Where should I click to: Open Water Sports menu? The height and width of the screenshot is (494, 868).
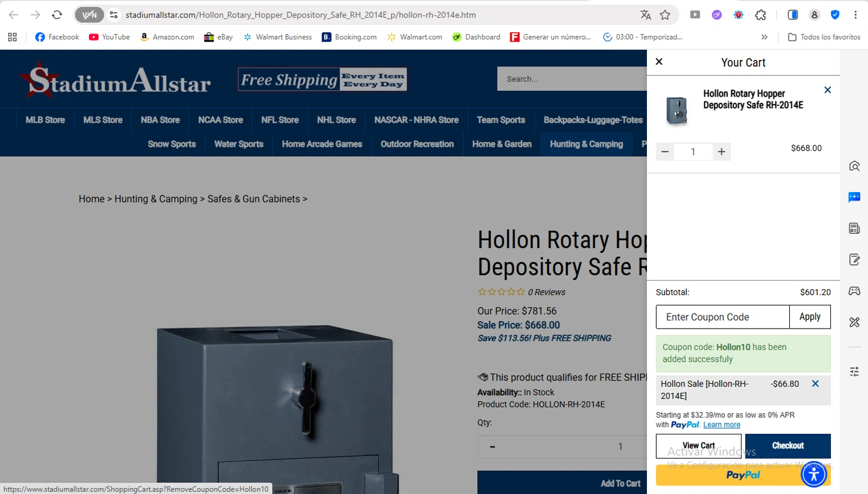pos(239,144)
